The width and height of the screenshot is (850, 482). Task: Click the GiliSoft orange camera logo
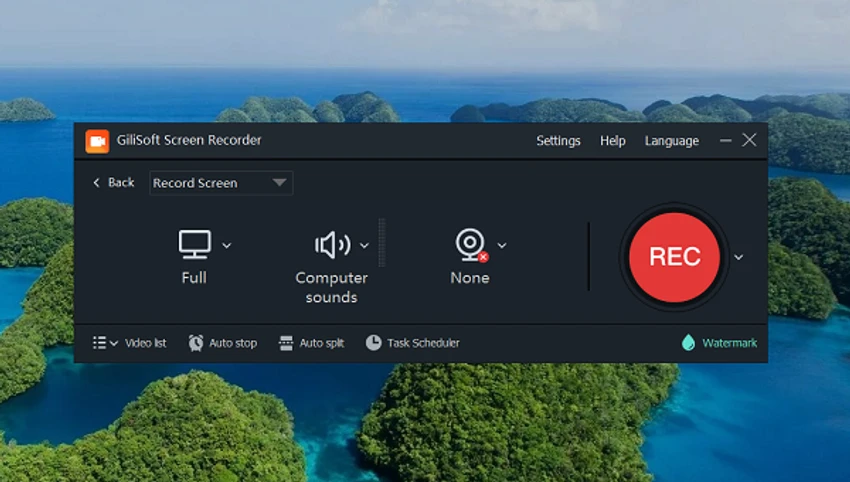[97, 141]
